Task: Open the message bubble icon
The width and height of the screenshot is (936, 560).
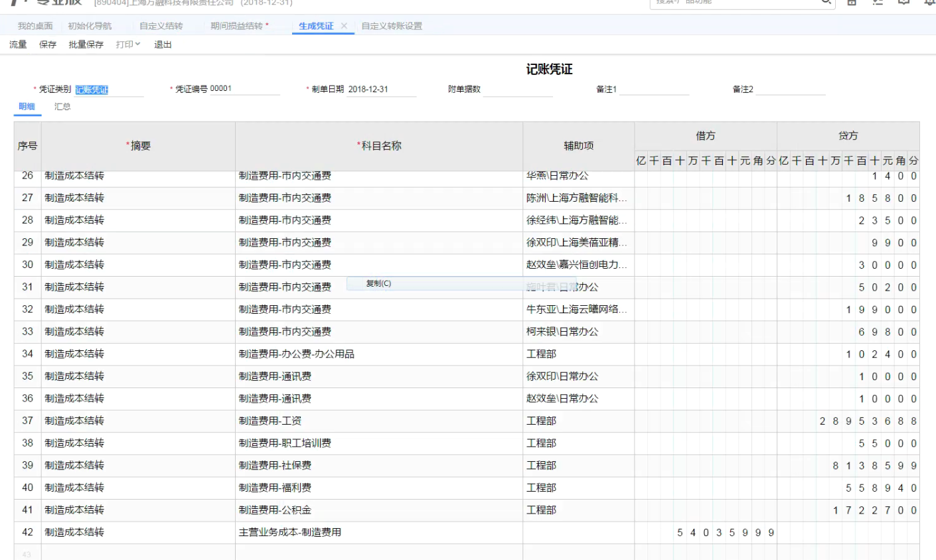Action: click(903, 3)
